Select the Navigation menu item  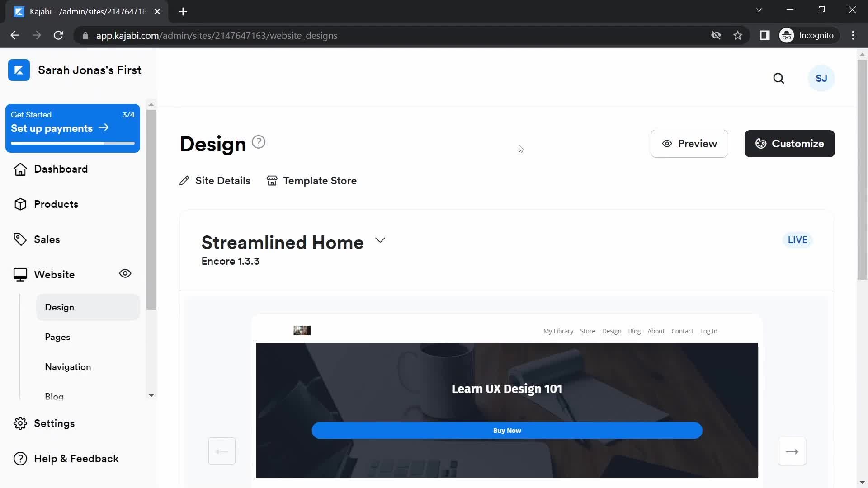click(68, 367)
